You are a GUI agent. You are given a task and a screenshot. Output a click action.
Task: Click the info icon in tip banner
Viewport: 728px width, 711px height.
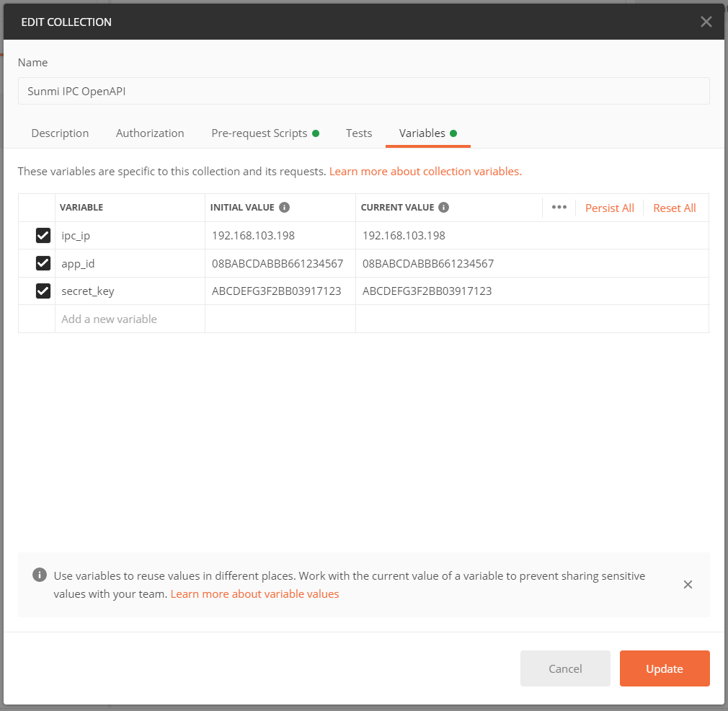40,575
